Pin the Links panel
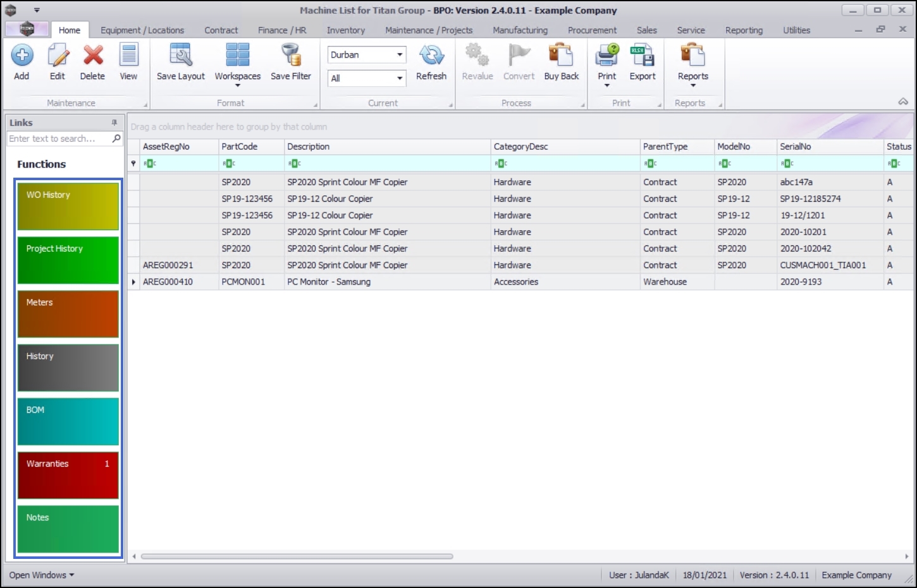 tap(114, 123)
